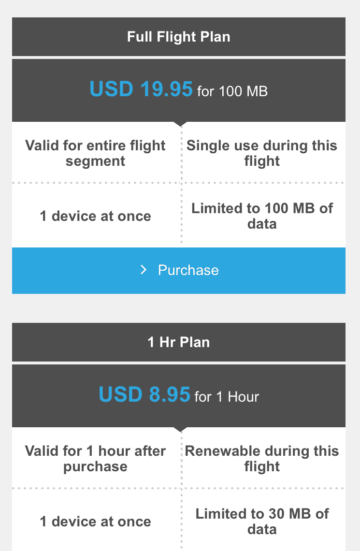This screenshot has height=551, width=360.
Task: Click 'Limited to 100 MB of data' cell
Action: [262, 216]
